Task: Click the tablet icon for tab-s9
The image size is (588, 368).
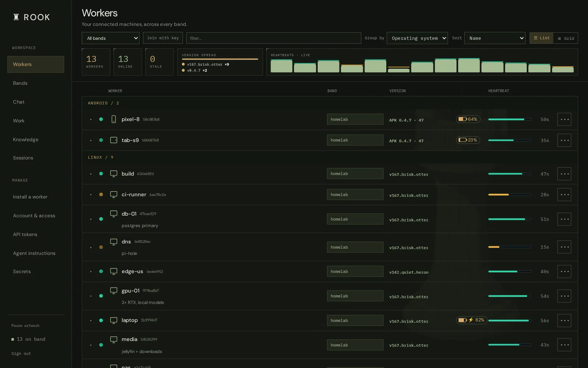Action: point(114,140)
